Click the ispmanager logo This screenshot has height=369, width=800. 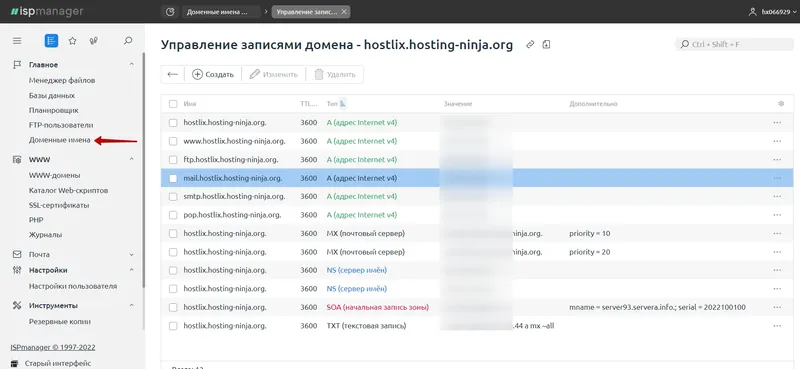(47, 11)
